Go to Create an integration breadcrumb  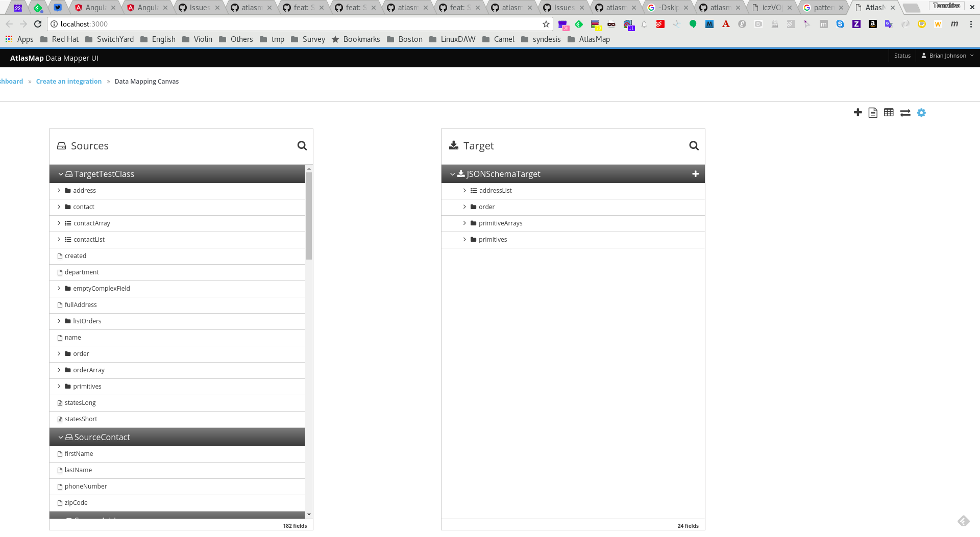tap(69, 82)
